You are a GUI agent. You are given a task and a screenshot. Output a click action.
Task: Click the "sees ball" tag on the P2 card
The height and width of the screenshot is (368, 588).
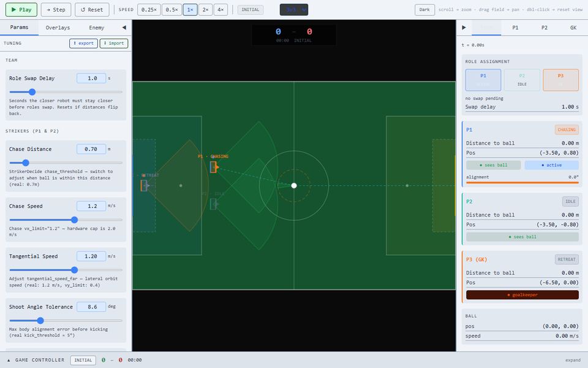pyautogui.click(x=522, y=237)
